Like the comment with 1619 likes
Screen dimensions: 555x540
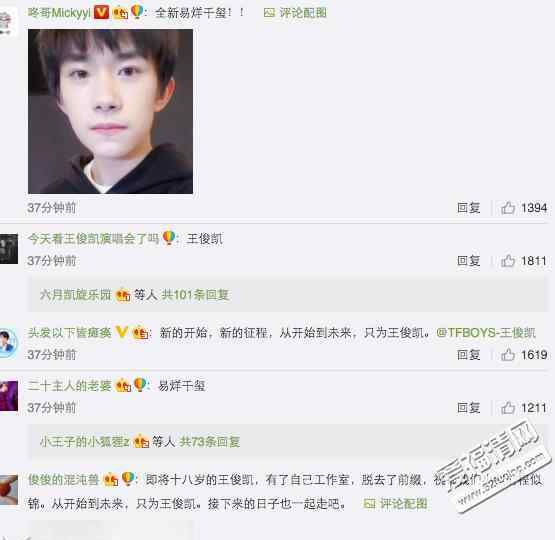coord(508,355)
